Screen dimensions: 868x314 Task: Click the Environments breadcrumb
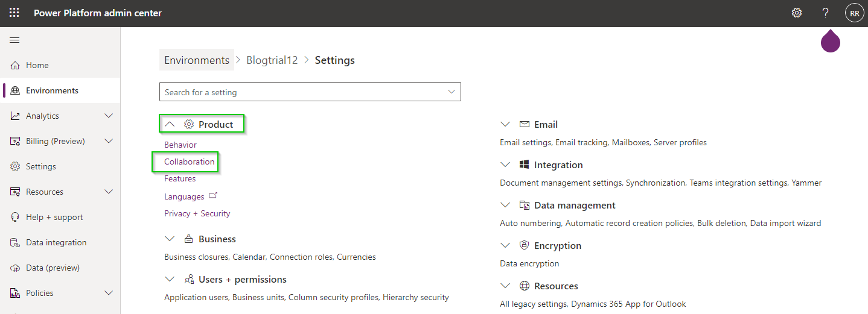coord(197,60)
